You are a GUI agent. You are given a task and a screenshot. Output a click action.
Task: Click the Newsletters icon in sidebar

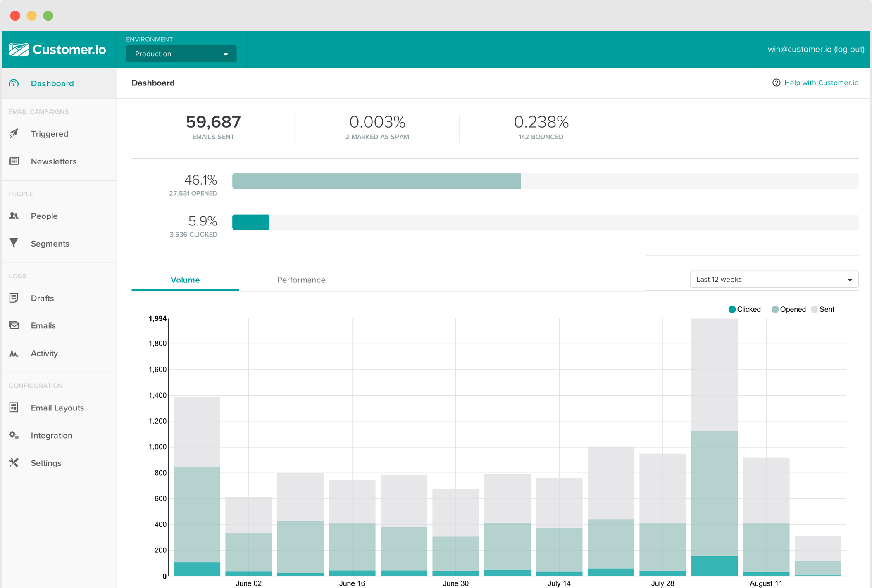[14, 161]
